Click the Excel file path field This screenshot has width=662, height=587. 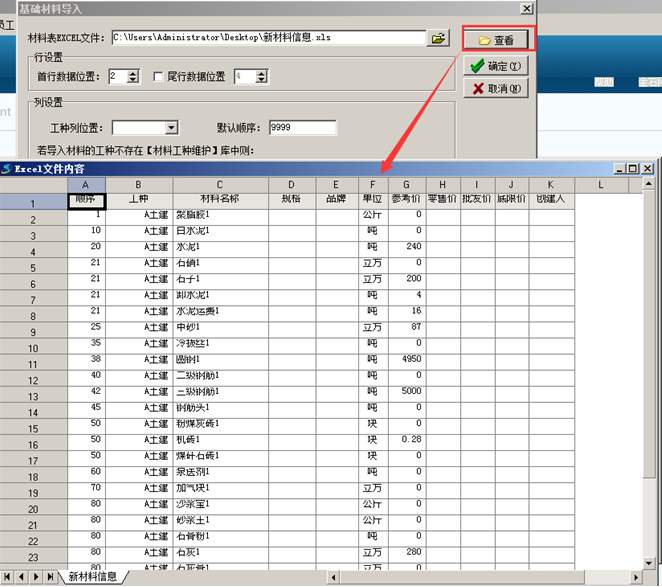[268, 38]
